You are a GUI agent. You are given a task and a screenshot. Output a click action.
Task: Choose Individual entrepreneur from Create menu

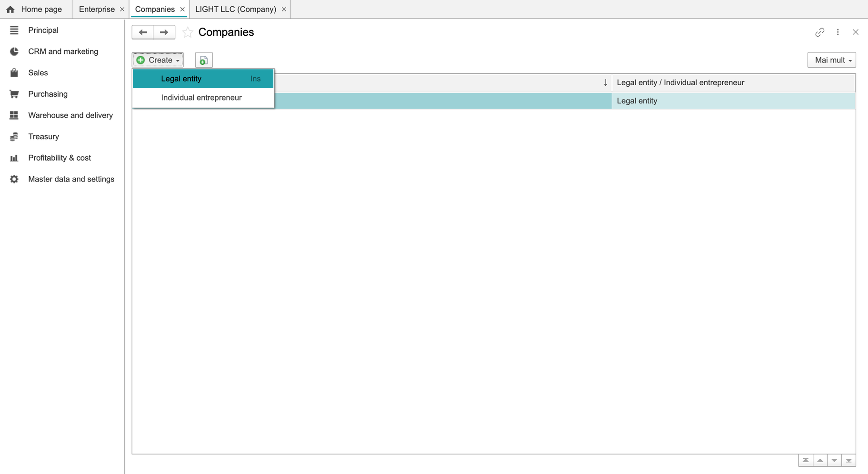(x=203, y=98)
